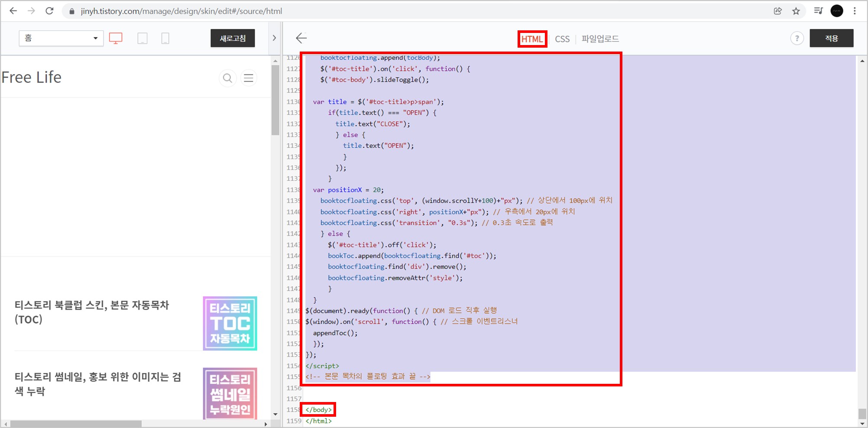The width and height of the screenshot is (868, 428).
Task: Reload the page with the browser refresh icon
Action: (x=49, y=11)
